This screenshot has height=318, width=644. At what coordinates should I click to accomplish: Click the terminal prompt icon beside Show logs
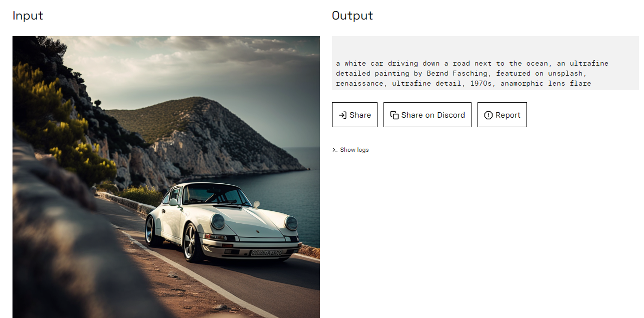click(x=335, y=150)
